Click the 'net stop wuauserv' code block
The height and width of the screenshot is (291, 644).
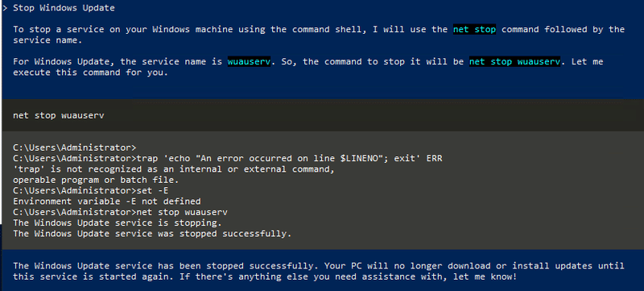323,115
